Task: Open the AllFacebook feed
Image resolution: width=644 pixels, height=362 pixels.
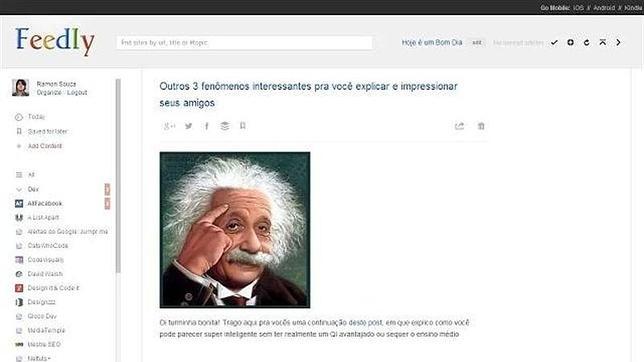Action: tap(45, 203)
